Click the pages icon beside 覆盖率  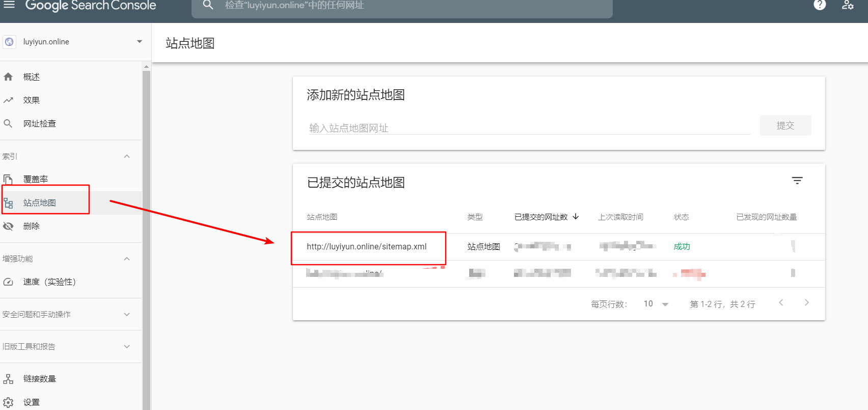coord(8,180)
